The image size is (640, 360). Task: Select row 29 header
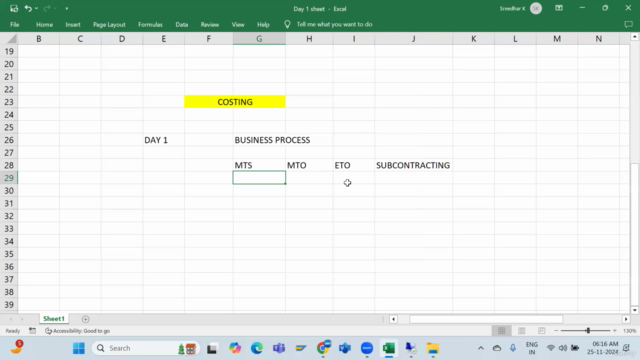(9, 178)
